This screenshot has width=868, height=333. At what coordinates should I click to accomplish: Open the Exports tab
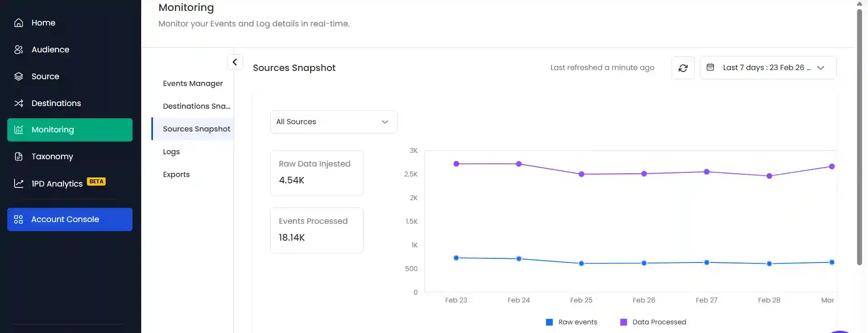tap(176, 174)
